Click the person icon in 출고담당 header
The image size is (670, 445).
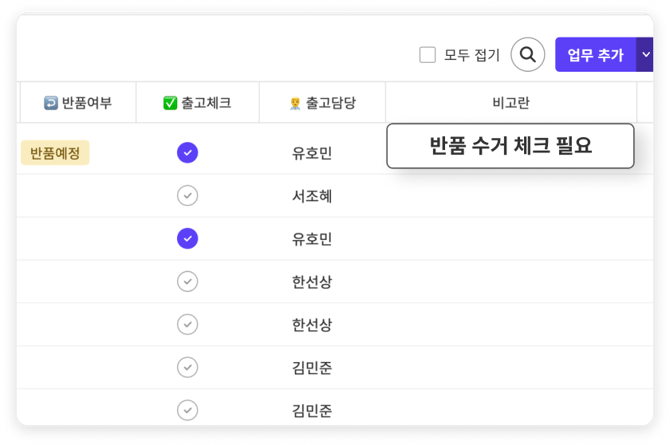(x=294, y=102)
